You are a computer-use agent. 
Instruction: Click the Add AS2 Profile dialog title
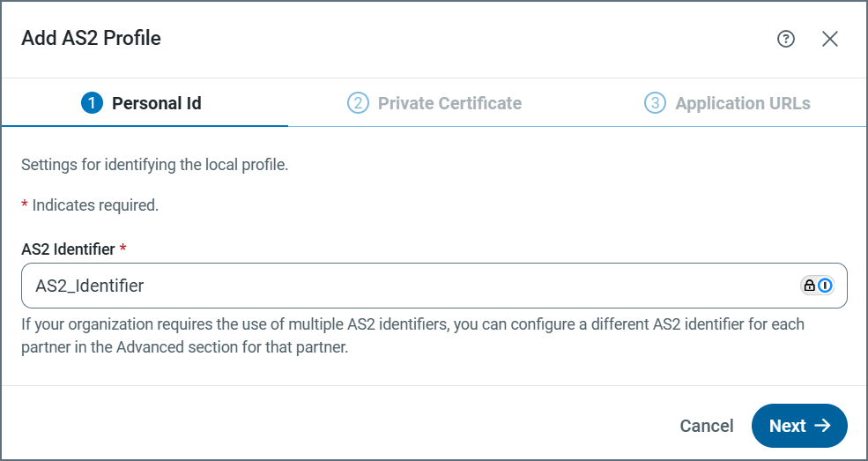pyautogui.click(x=91, y=38)
